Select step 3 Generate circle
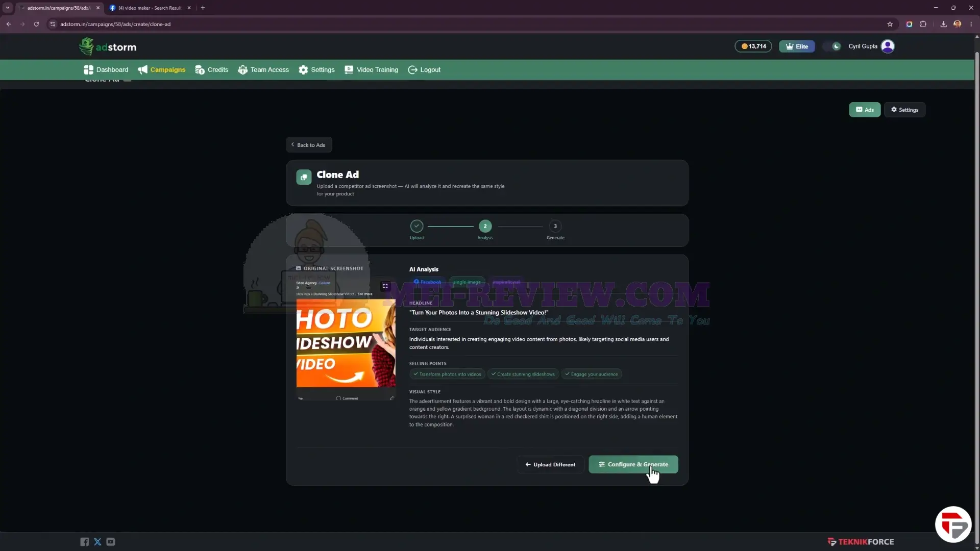Image resolution: width=980 pixels, height=551 pixels. [x=555, y=226]
